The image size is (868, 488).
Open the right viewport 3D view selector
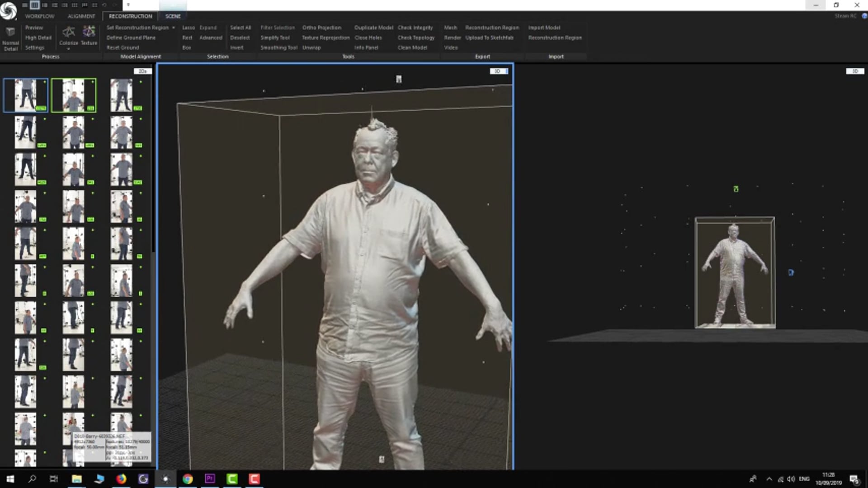(x=855, y=71)
